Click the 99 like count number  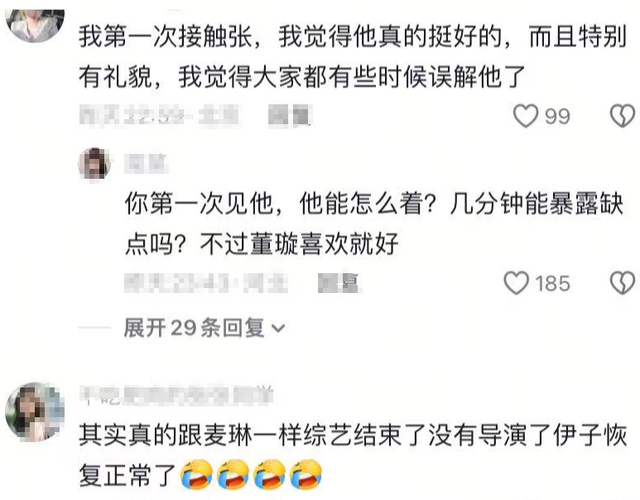(x=558, y=116)
